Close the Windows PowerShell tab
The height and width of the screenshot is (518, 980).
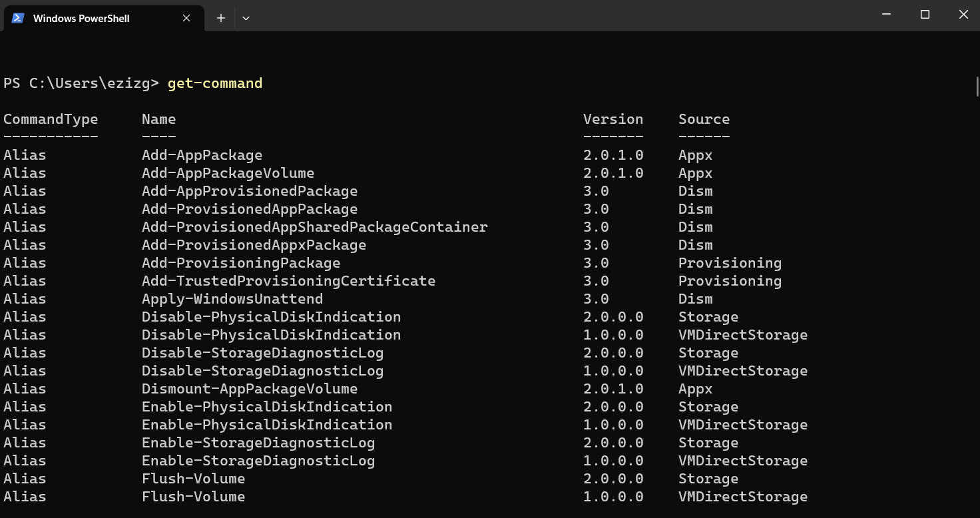click(186, 18)
